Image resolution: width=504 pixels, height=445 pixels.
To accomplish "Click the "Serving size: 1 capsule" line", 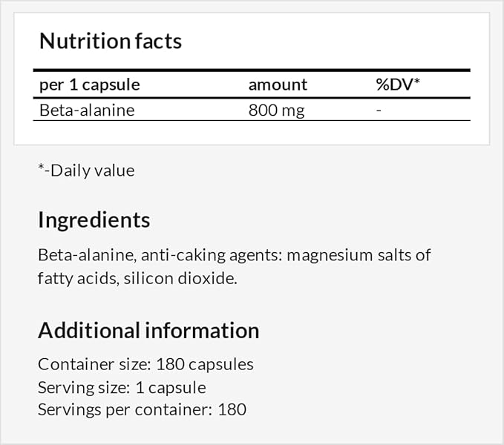I will point(122,387).
